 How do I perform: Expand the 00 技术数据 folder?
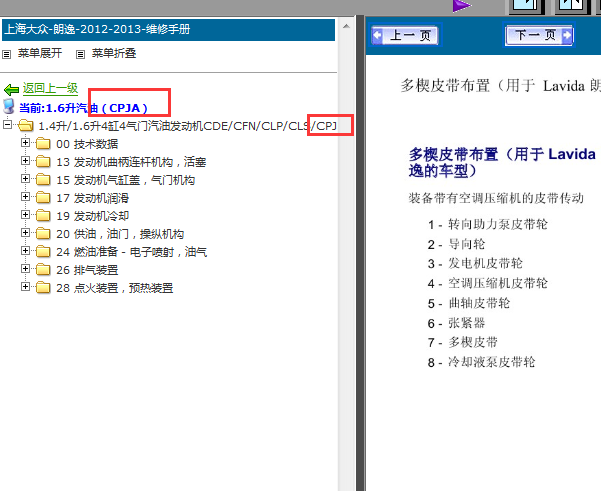(25, 143)
